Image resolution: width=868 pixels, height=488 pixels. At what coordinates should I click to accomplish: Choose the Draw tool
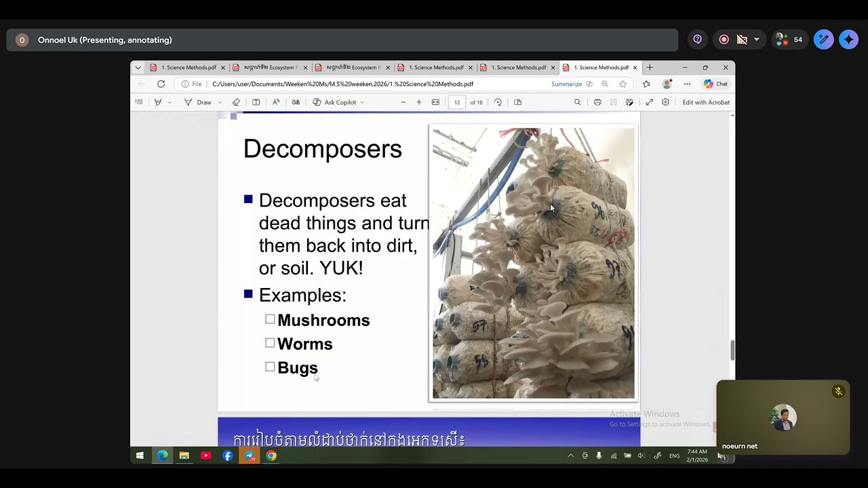pos(198,102)
